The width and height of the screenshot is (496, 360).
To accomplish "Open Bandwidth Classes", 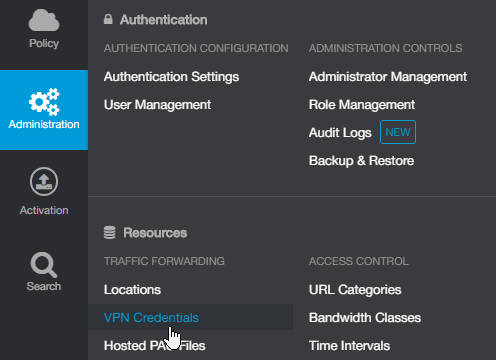I will coord(365,318).
